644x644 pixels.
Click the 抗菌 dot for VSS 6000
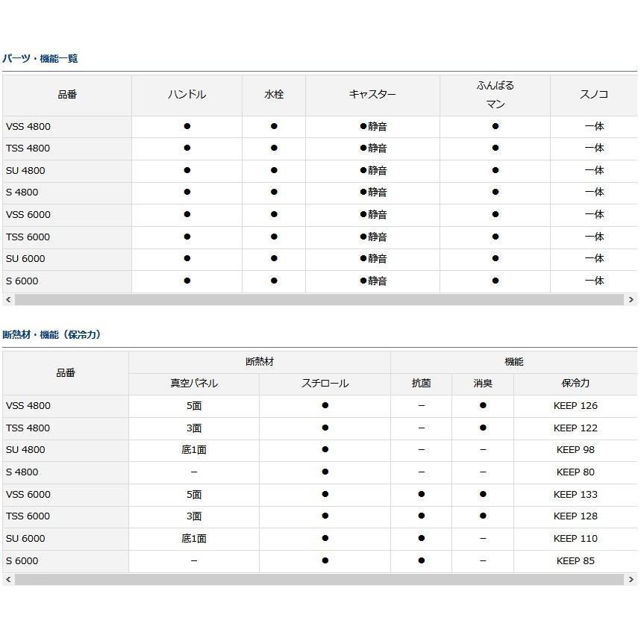pos(422,495)
